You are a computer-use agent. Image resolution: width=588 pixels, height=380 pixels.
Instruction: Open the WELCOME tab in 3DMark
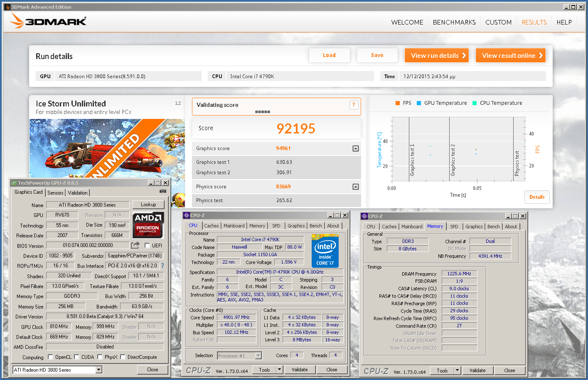tap(407, 22)
